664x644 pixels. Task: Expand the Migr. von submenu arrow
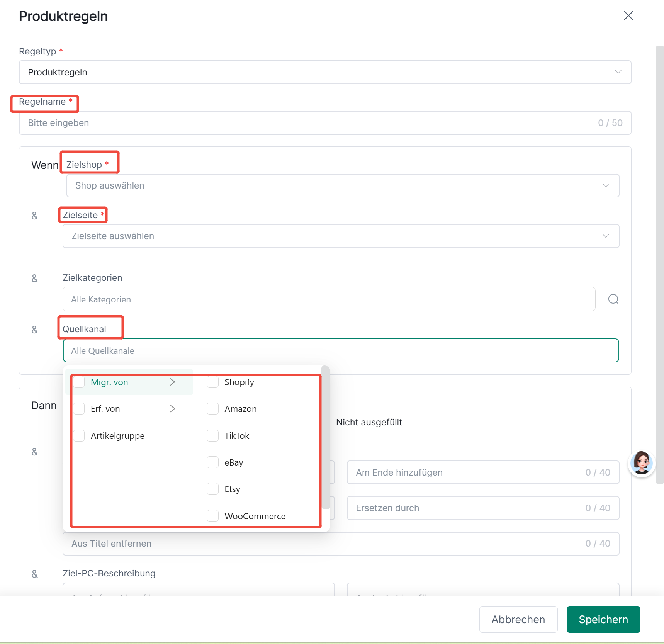click(173, 382)
